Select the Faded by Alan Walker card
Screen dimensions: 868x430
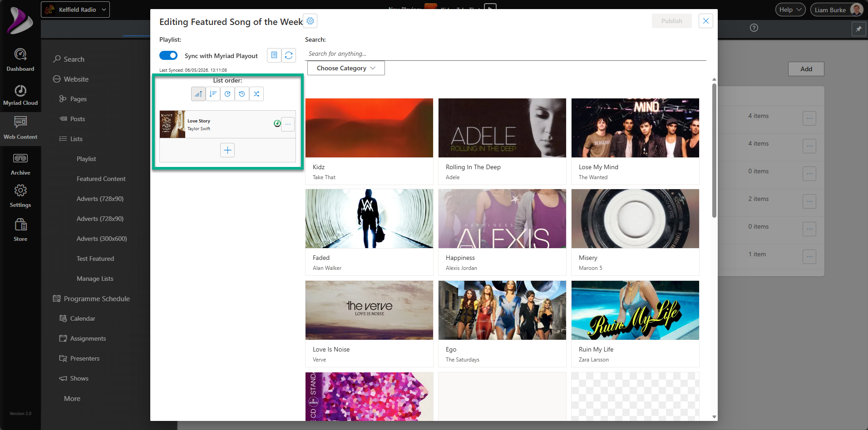369,232
